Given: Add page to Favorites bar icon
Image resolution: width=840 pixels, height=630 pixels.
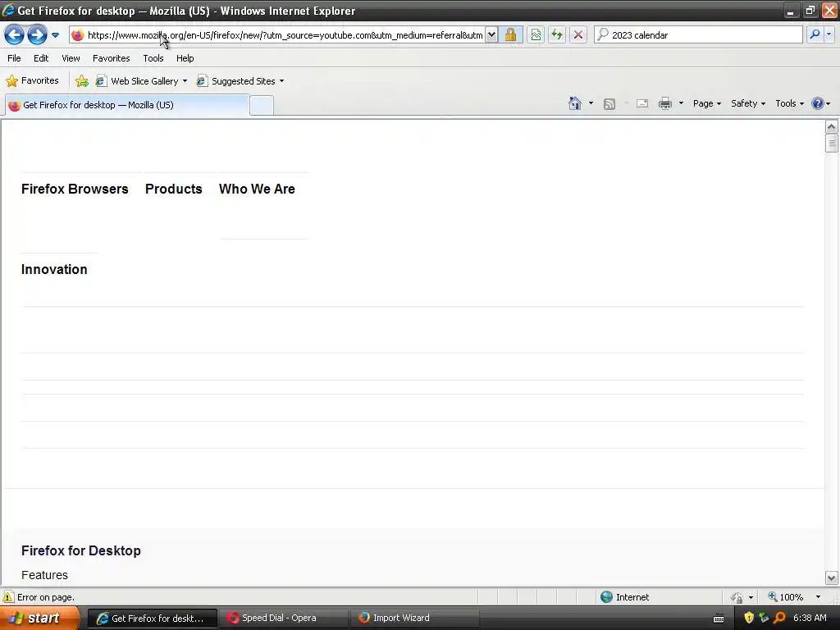Looking at the screenshot, I should coord(82,81).
